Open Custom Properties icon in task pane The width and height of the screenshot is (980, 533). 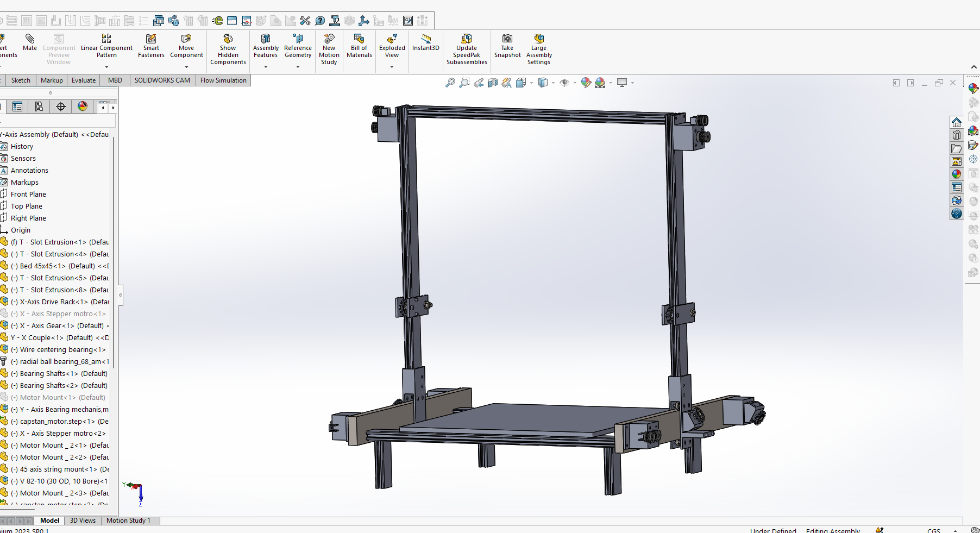957,187
